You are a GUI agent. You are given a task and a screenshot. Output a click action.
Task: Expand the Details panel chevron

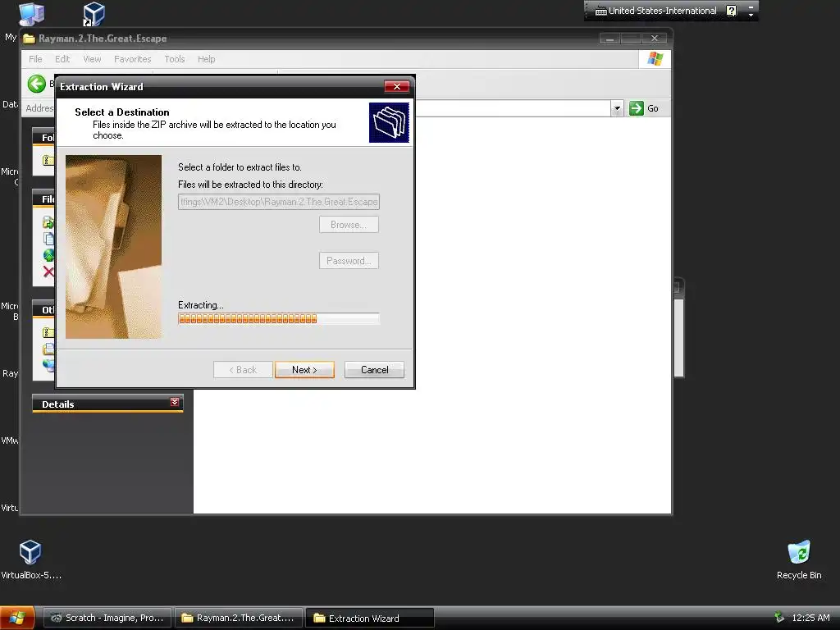click(x=175, y=402)
